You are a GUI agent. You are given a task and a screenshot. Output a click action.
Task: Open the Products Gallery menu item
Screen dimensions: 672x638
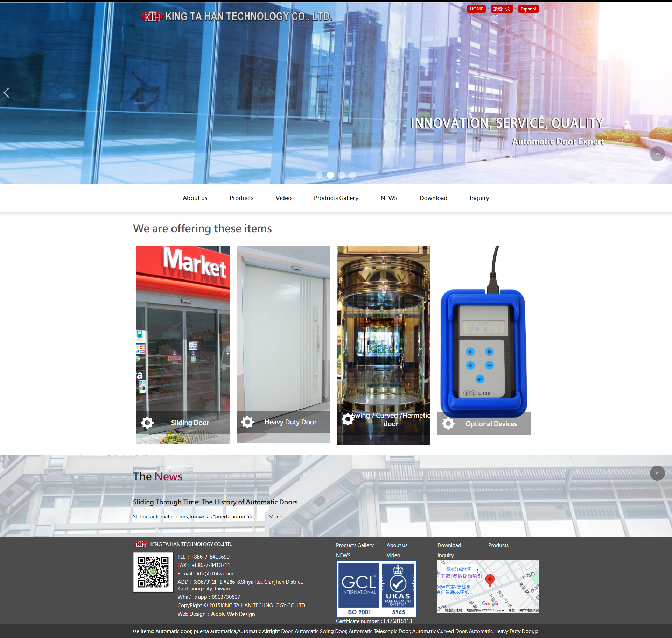point(336,198)
